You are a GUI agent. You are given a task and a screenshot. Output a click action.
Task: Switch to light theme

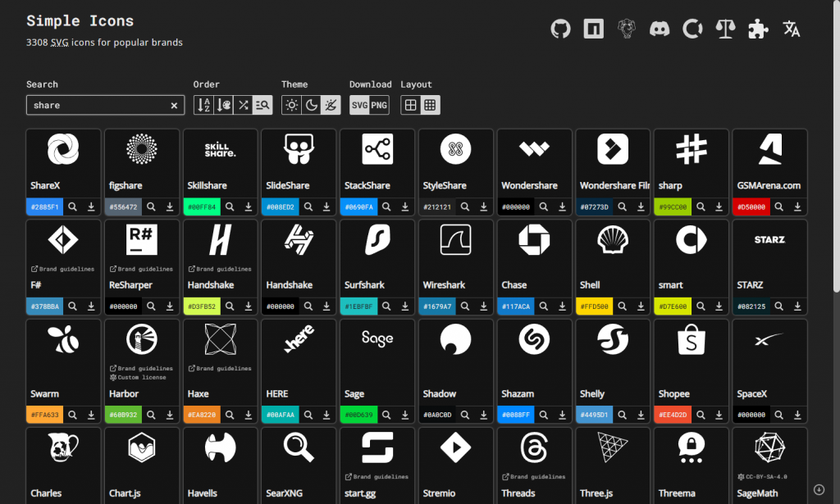291,105
